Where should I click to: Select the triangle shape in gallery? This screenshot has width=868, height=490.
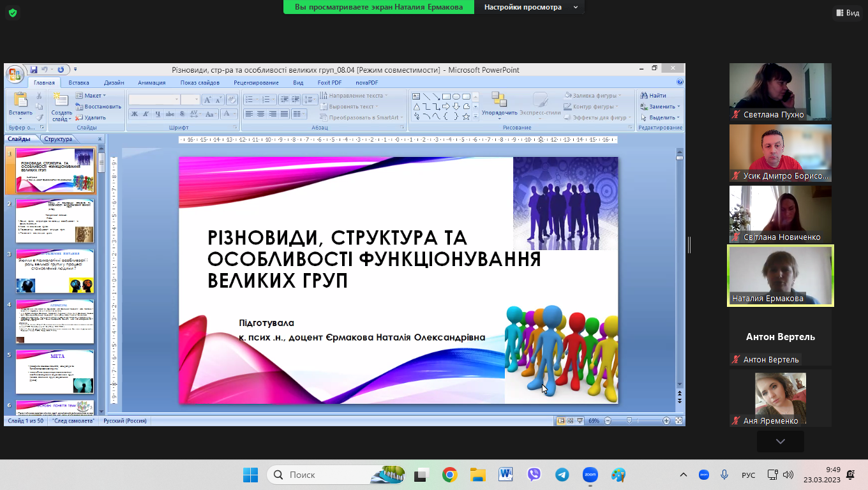pos(416,107)
